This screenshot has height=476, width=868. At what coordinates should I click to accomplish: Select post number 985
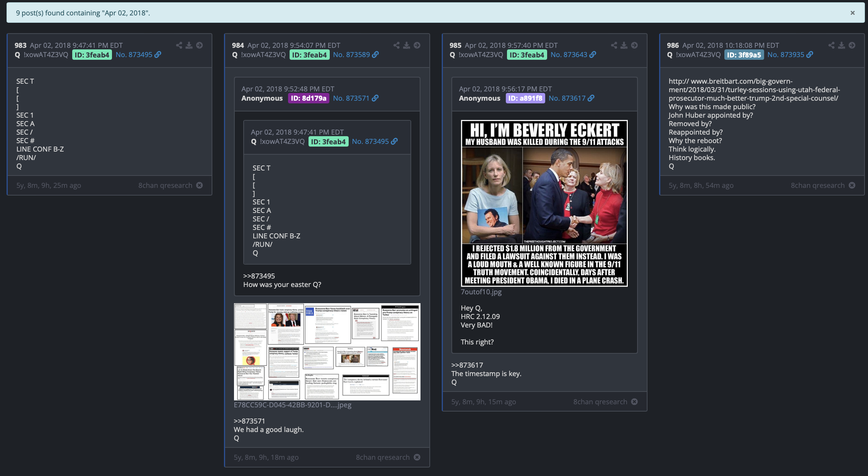point(455,46)
